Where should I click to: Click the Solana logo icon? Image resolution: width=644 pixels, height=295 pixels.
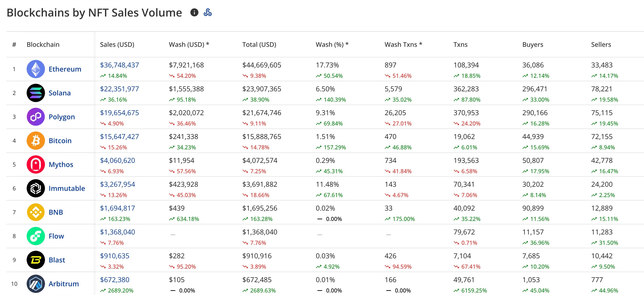pyautogui.click(x=36, y=93)
